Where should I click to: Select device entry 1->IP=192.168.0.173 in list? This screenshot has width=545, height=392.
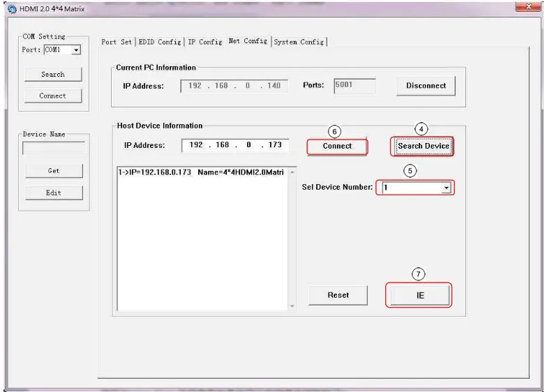[201, 172]
